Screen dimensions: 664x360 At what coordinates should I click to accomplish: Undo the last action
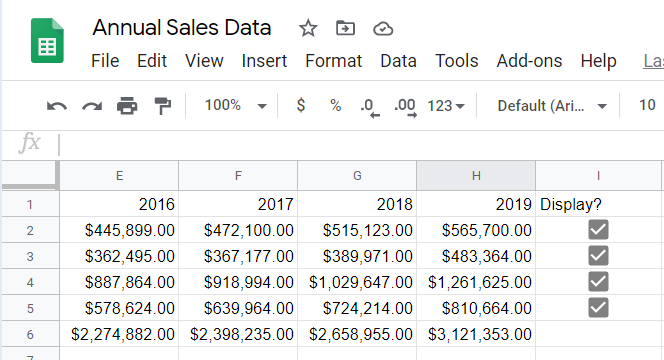point(57,105)
